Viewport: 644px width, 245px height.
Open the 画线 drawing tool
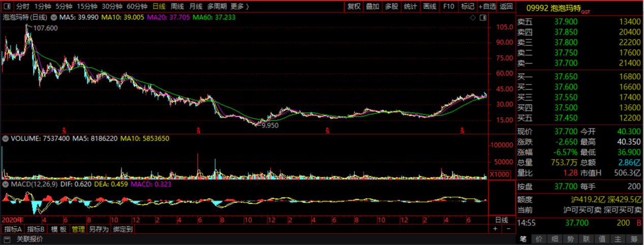tap(430, 7)
